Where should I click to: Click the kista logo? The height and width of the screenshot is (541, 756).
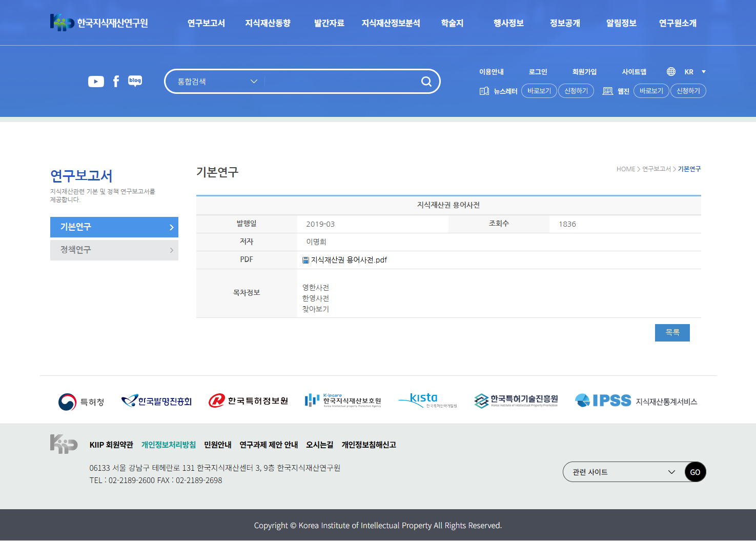pos(427,400)
